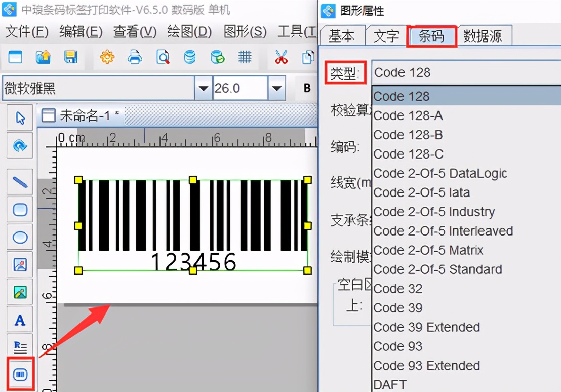Activate the ellipse drawing tool
Image resolution: width=561 pixels, height=392 pixels.
(19, 237)
